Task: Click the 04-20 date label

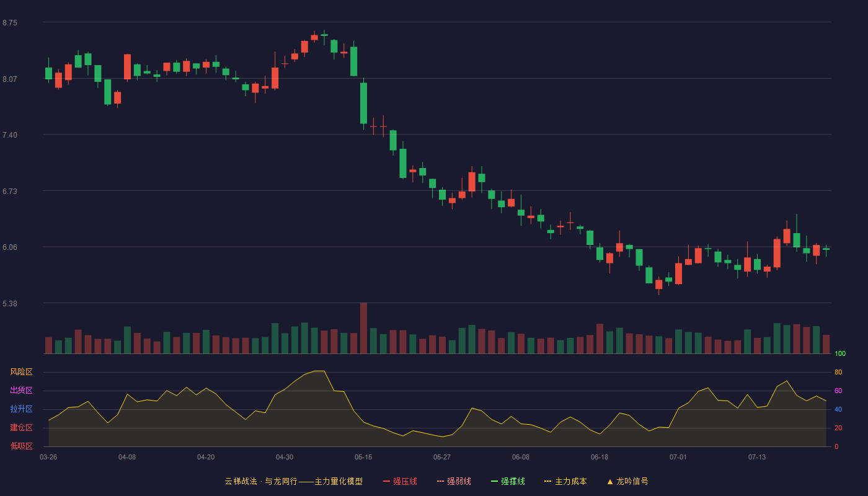Action: [x=206, y=457]
